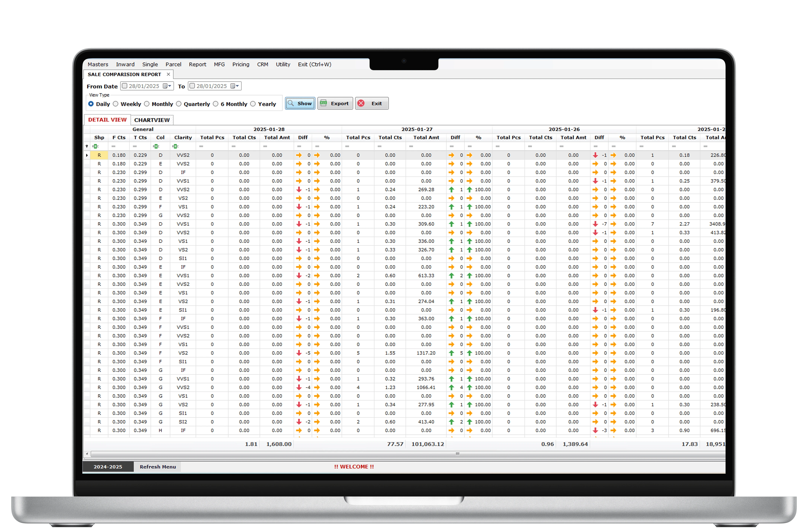
Task: Open the equals operator filter in F Cts column
Action: click(x=113, y=146)
